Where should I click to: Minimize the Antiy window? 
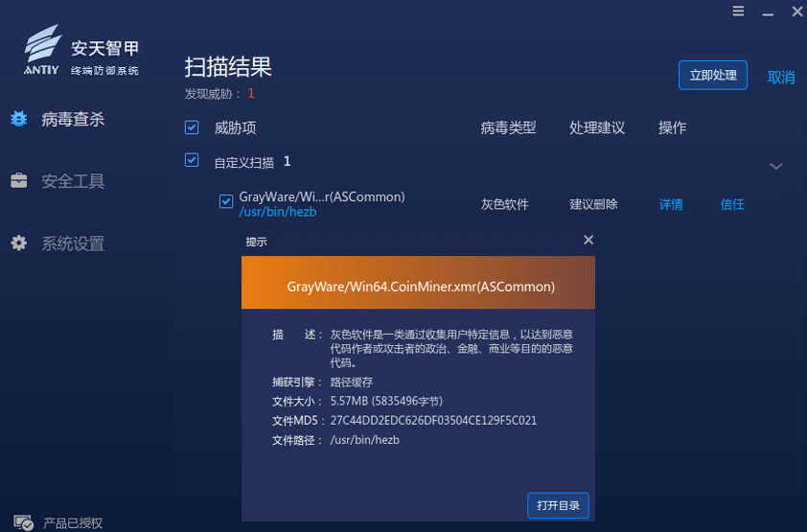(768, 12)
